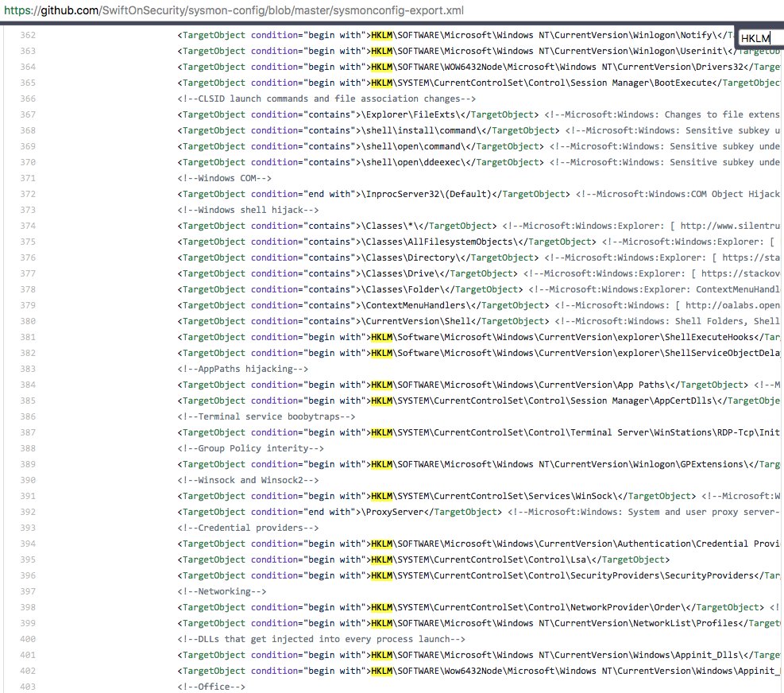The image size is (784, 693).
Task: Click the Services\WinSock\ line
Action: click(x=479, y=496)
